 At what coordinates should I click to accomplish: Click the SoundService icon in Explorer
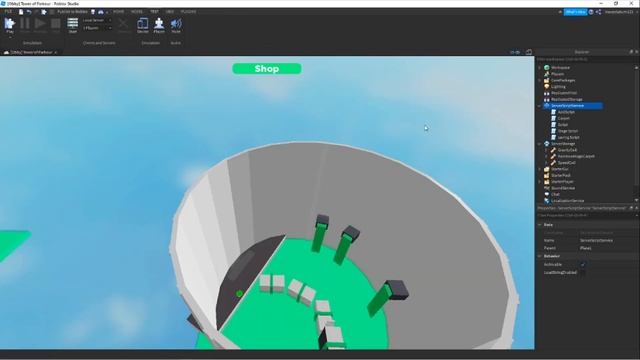pyautogui.click(x=547, y=188)
